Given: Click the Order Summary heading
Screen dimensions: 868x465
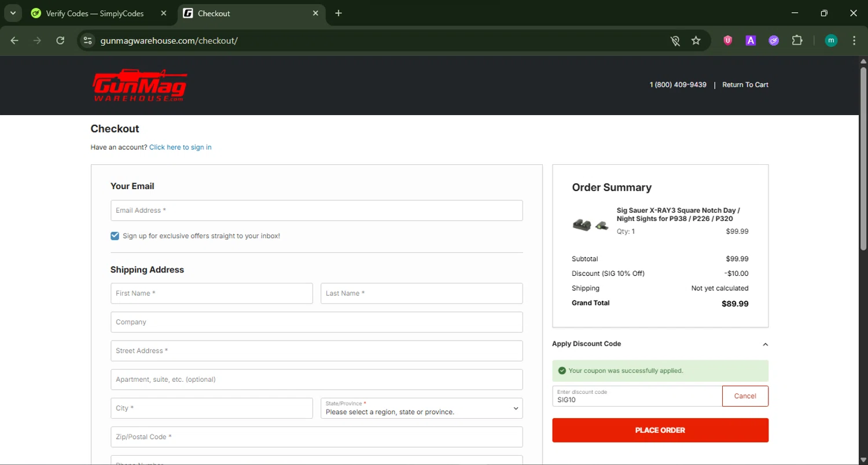Looking at the screenshot, I should tap(612, 187).
